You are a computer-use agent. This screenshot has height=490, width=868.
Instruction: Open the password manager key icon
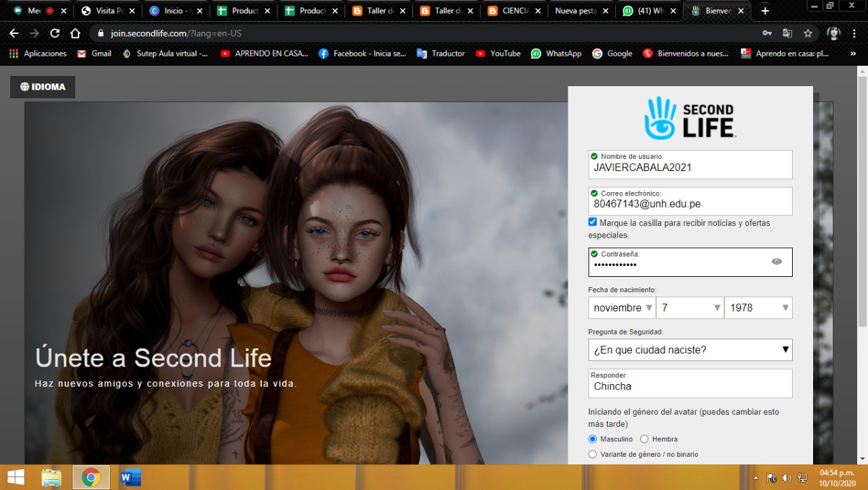767,33
